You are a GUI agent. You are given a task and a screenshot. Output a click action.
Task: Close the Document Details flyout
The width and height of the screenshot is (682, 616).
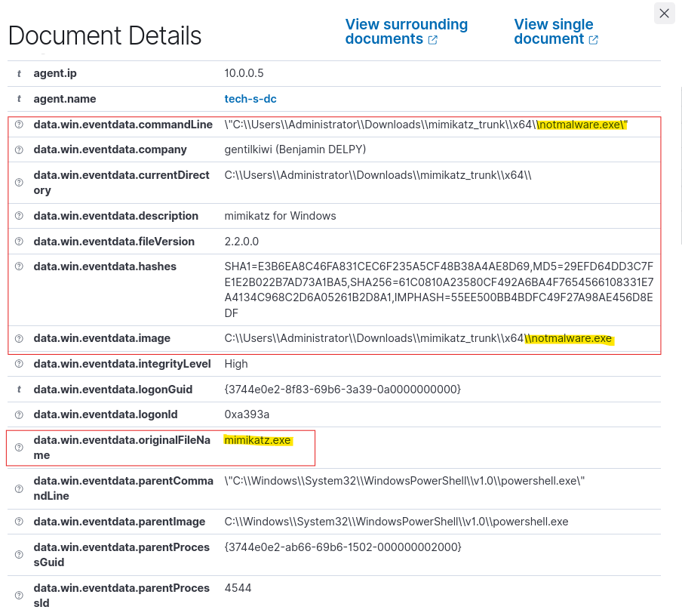tap(664, 14)
